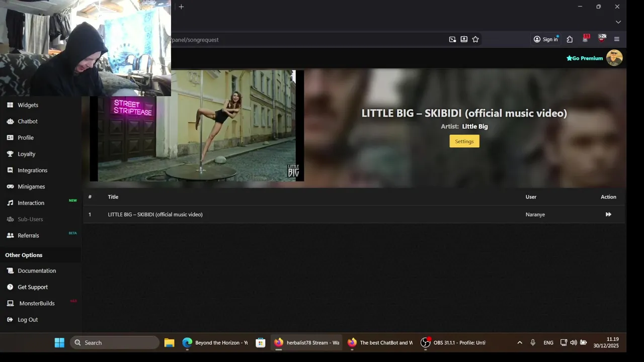The height and width of the screenshot is (362, 644).
Task: Click the Title column header
Action: [113, 197]
